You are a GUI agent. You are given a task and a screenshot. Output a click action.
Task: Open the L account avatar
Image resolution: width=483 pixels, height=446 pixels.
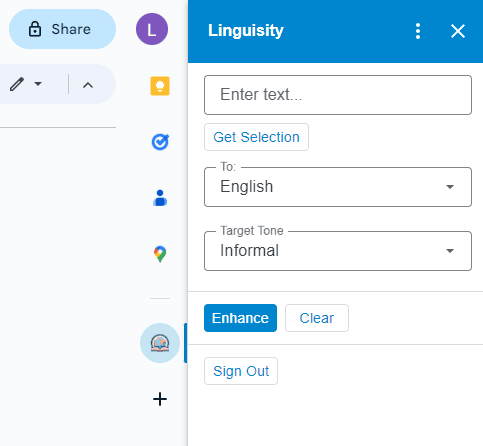click(152, 29)
